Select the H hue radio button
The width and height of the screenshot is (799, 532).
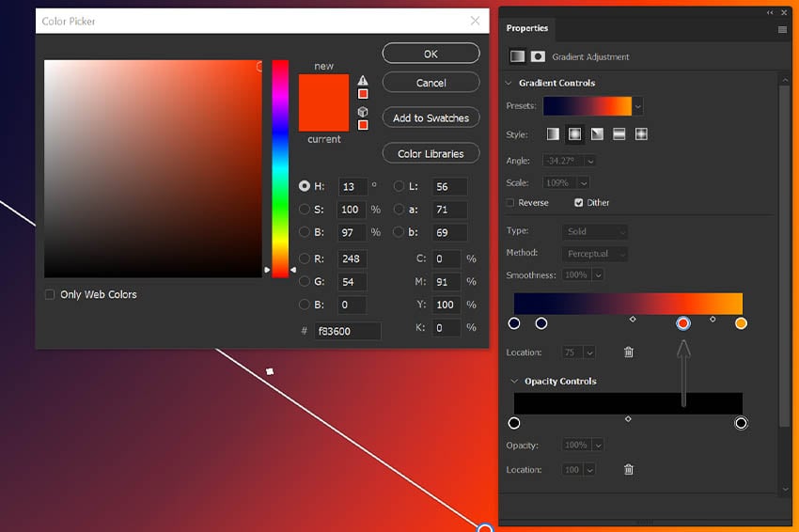[x=305, y=186]
